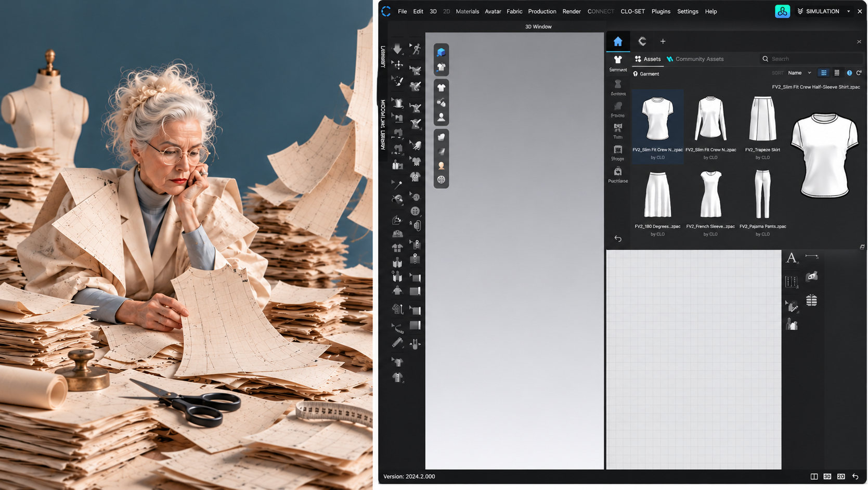This screenshot has height=490, width=868.
Task: Toggle the white t-shirt garment display in 3D window
Action: click(441, 87)
